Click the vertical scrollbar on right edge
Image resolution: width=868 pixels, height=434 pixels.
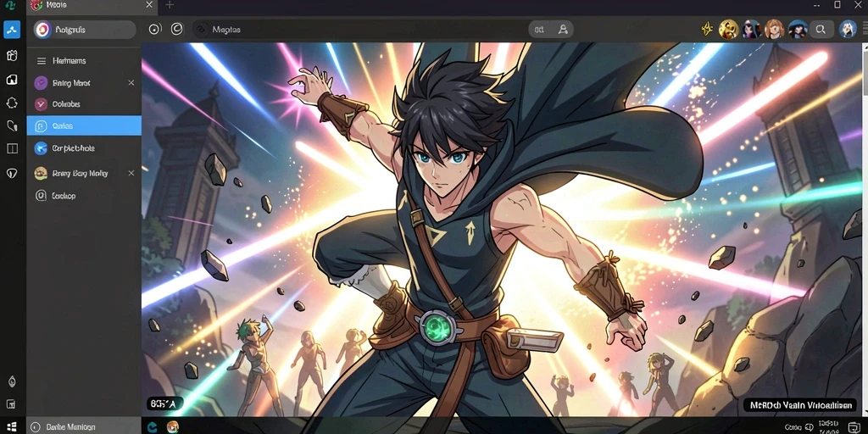tap(865, 72)
